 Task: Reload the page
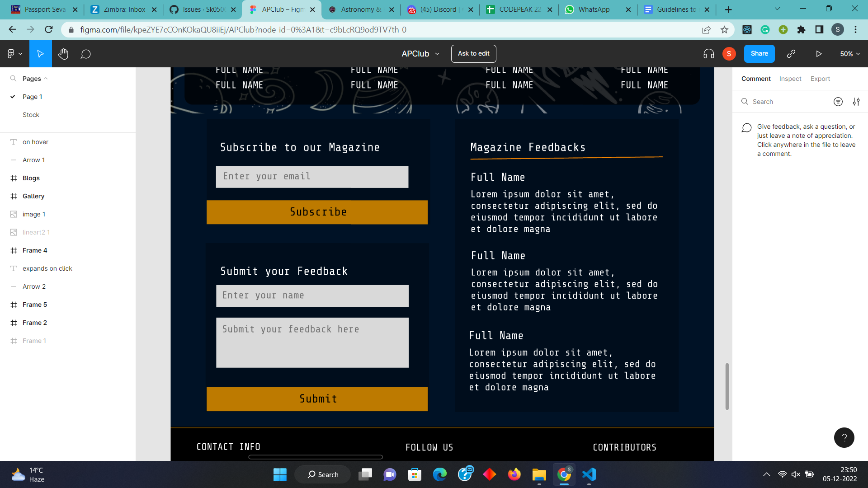coord(49,29)
